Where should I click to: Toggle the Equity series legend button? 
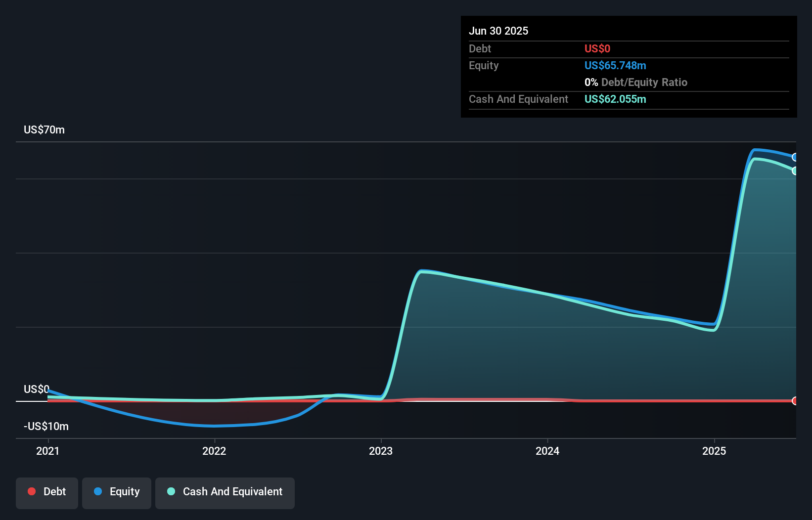coord(117,493)
